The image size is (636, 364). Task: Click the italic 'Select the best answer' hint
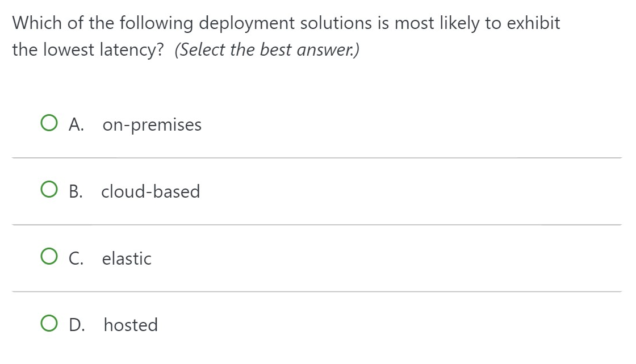267,50
